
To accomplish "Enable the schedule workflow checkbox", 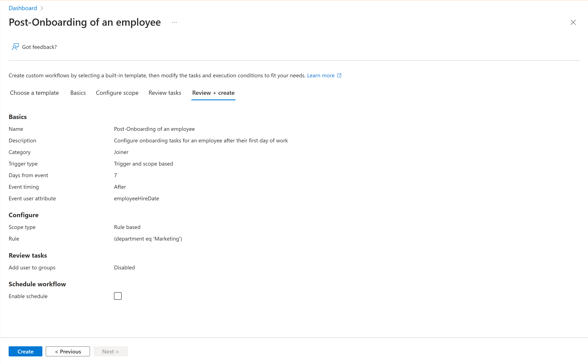I will click(117, 296).
